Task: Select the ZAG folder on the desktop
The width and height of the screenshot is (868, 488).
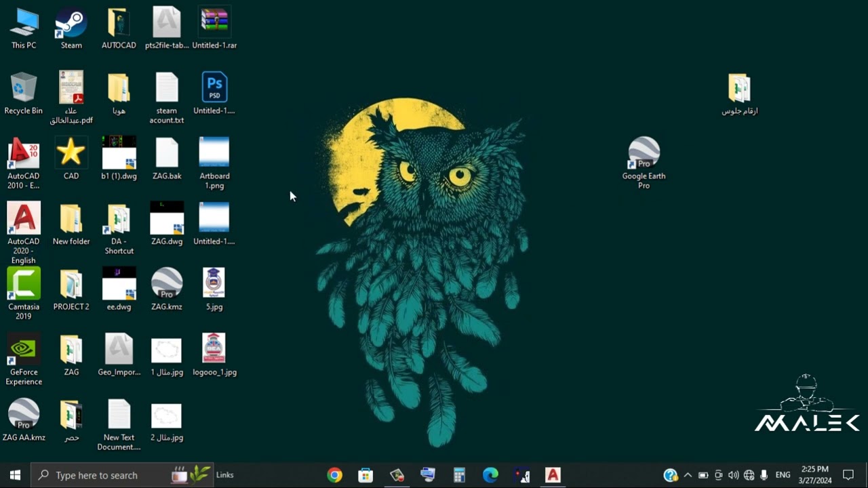Action: point(71,355)
